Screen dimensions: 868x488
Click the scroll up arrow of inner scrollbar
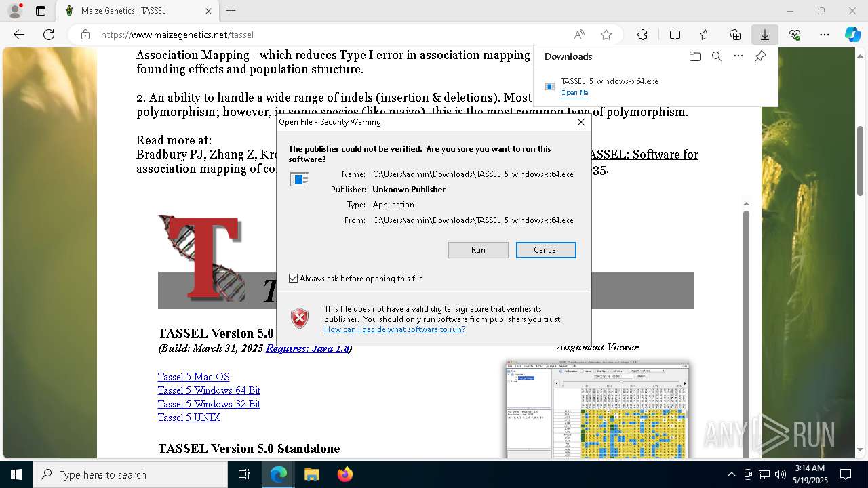tap(746, 203)
